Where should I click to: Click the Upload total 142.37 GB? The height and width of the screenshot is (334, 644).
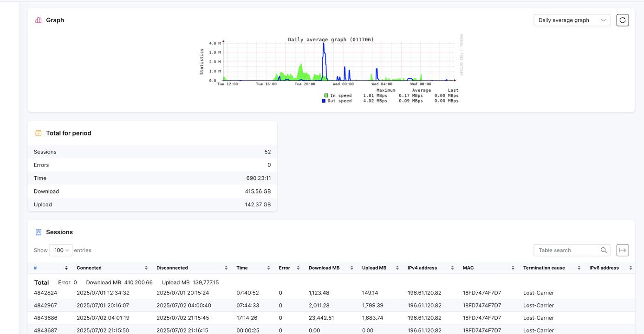pyautogui.click(x=258, y=205)
